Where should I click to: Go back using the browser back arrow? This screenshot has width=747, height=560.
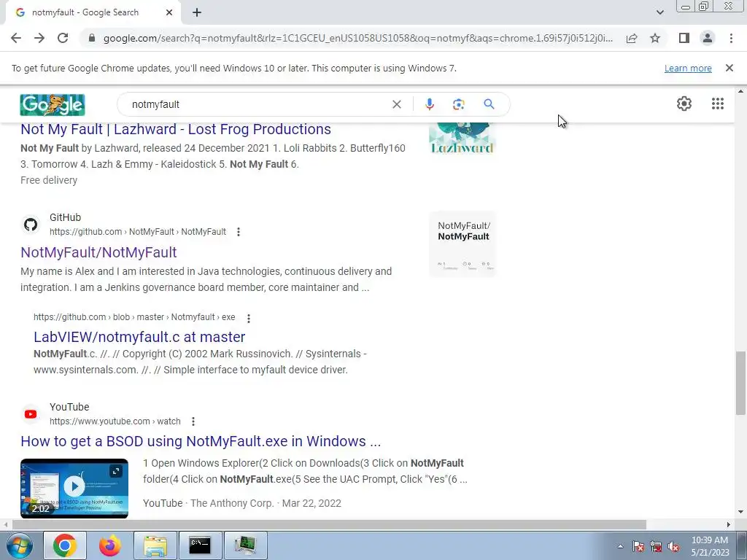(16, 38)
